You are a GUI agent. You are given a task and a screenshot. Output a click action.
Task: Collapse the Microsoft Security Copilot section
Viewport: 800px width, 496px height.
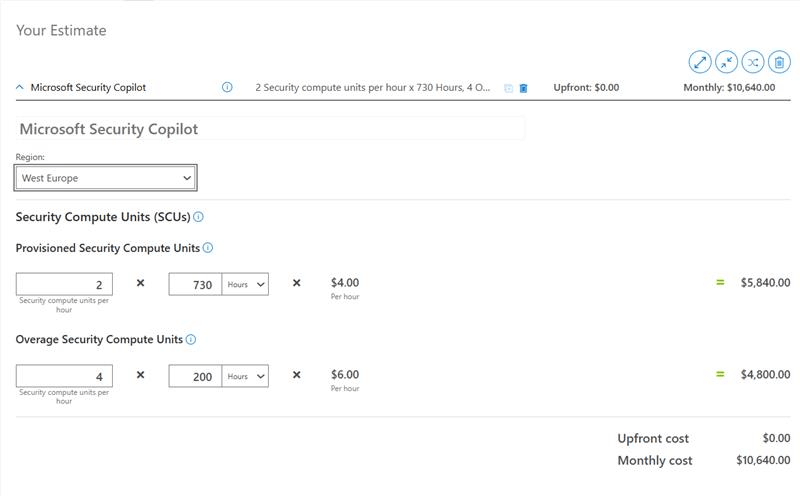(20, 87)
